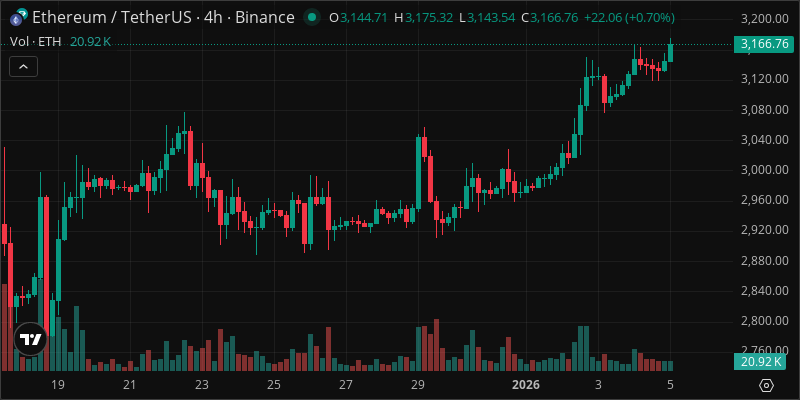The width and height of the screenshot is (800, 400).
Task: Click price axis label 3,040.00
Action: click(764, 140)
